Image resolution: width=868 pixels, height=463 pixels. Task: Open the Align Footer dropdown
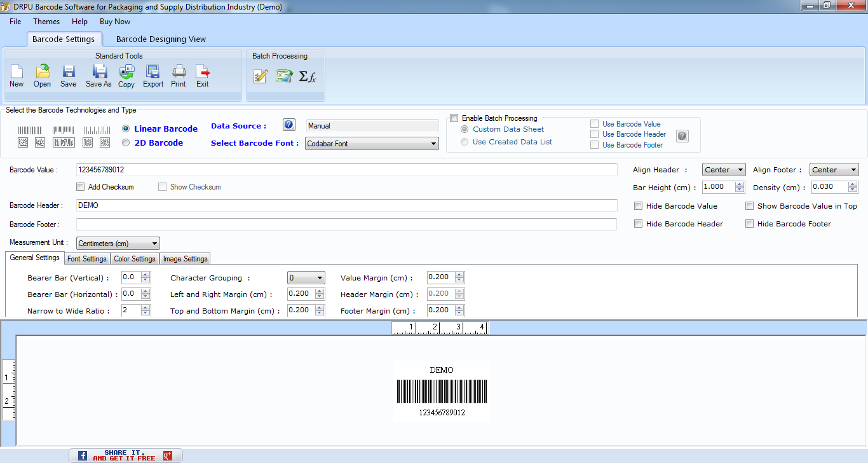(834, 170)
